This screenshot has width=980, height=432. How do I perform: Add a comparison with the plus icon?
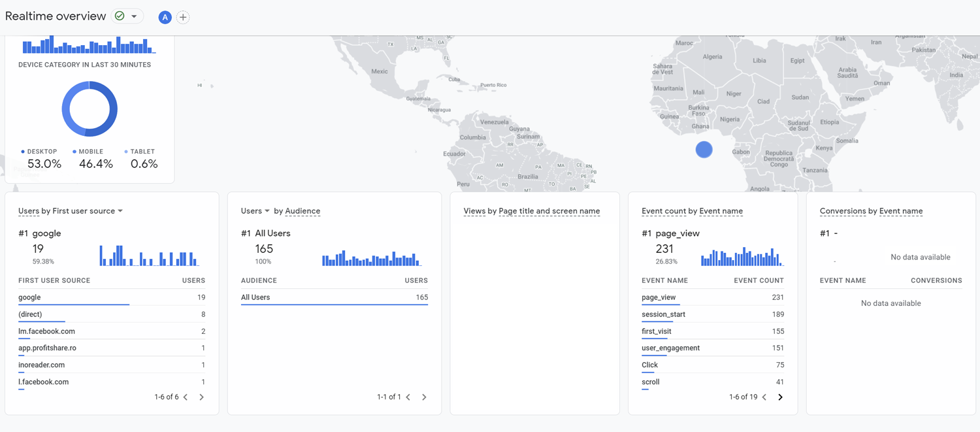(x=183, y=18)
